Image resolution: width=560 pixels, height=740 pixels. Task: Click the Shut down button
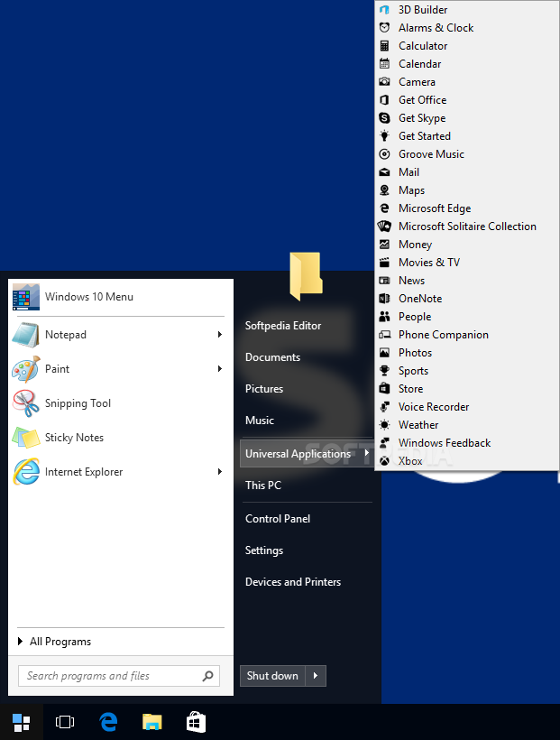(272, 676)
